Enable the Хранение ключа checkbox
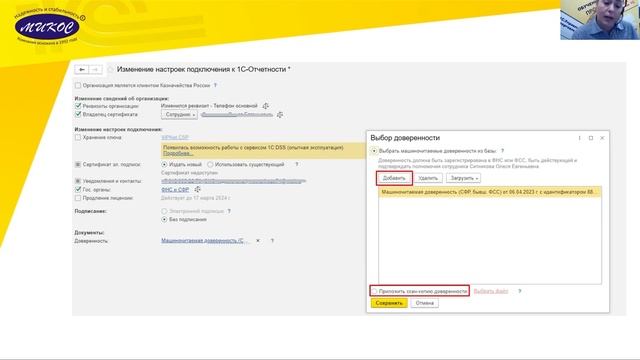This screenshot has width=640, height=360. tap(78, 138)
